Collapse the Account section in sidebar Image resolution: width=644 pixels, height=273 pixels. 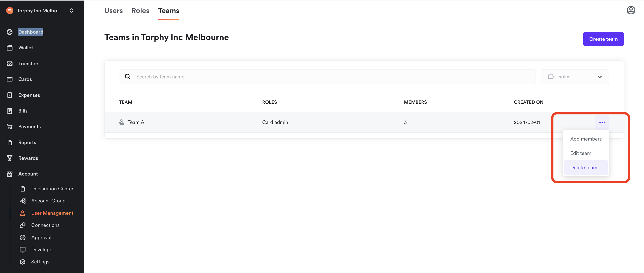28,174
